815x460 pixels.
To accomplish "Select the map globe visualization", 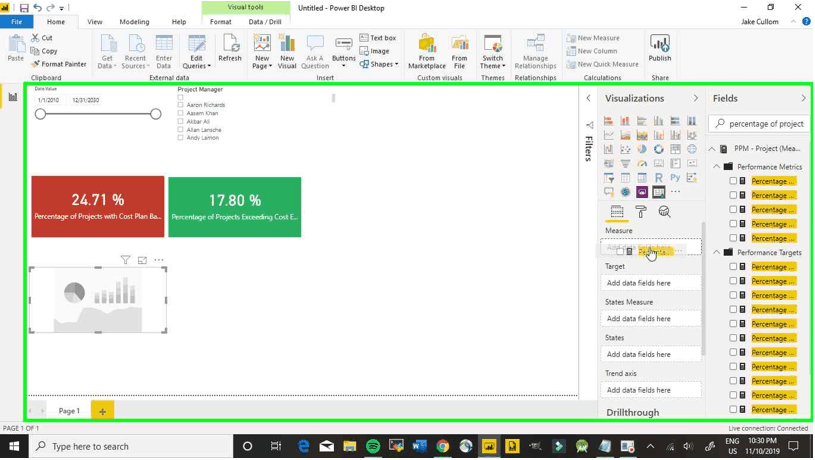I will 692,149.
